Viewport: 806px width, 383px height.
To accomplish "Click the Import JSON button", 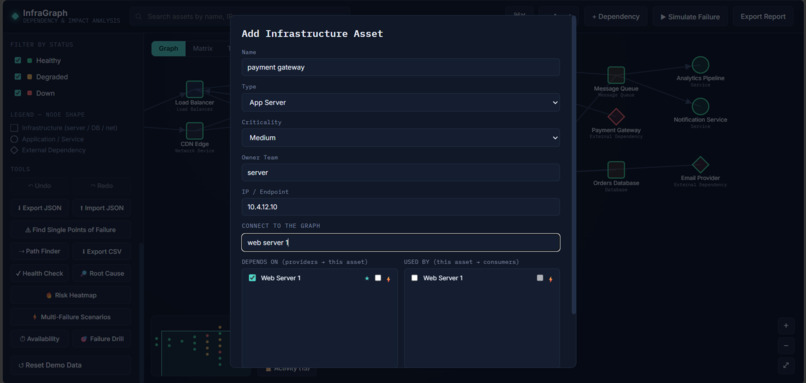I will pos(101,208).
